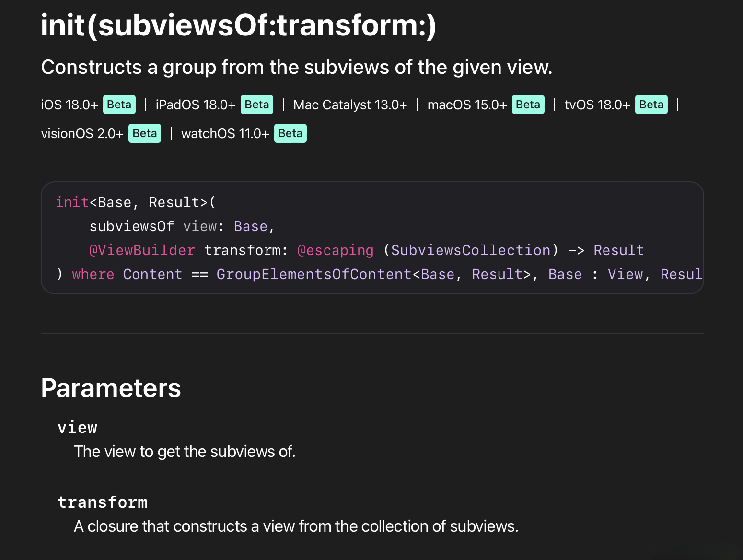Screen dimensions: 743x560
Task: Click the Beta badge next to macOS 15.0+
Action: (528, 105)
